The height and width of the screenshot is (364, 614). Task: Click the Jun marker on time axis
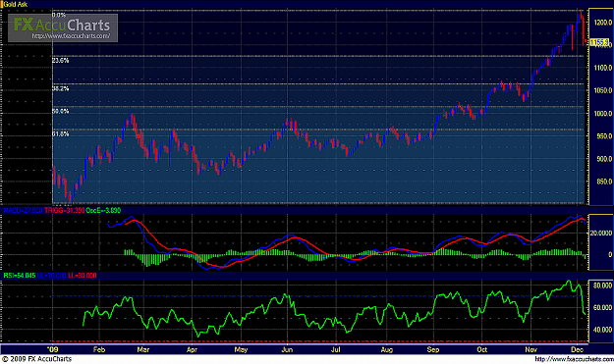point(287,349)
